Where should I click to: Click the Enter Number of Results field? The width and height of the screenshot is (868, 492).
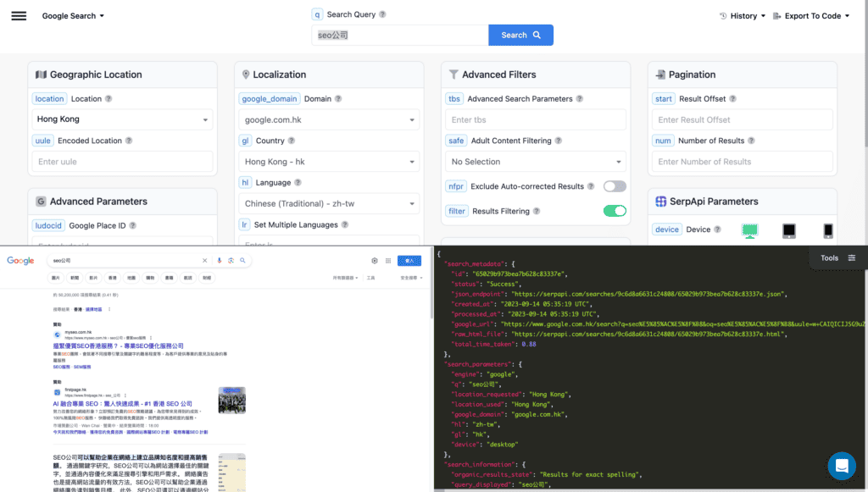click(x=742, y=162)
